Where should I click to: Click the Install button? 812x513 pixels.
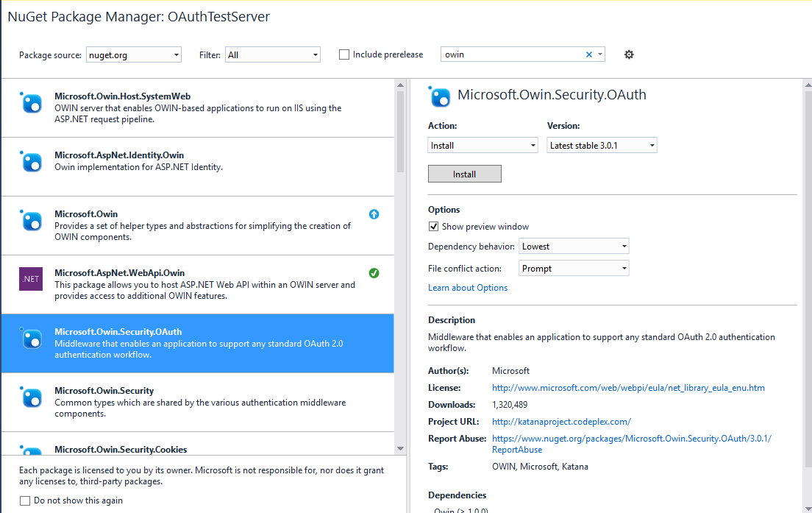point(464,174)
